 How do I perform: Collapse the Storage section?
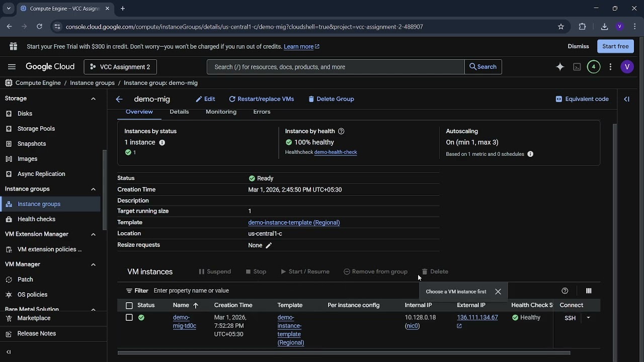(93, 99)
